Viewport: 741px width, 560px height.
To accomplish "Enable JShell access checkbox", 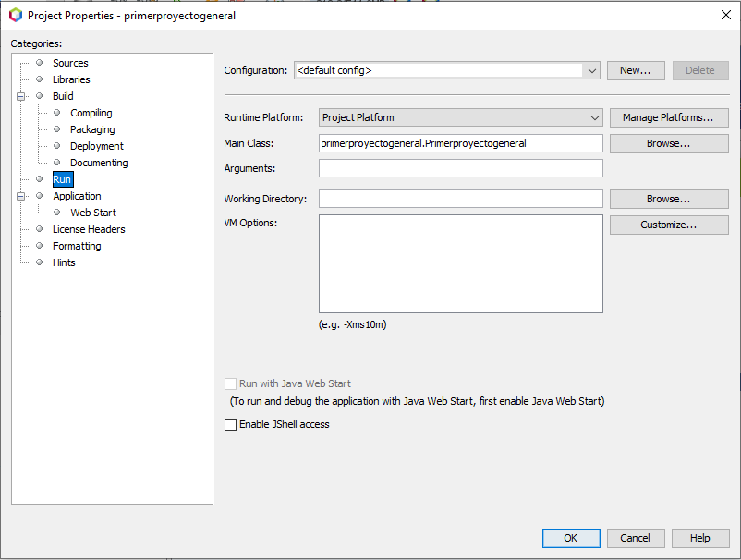I will coord(231,425).
